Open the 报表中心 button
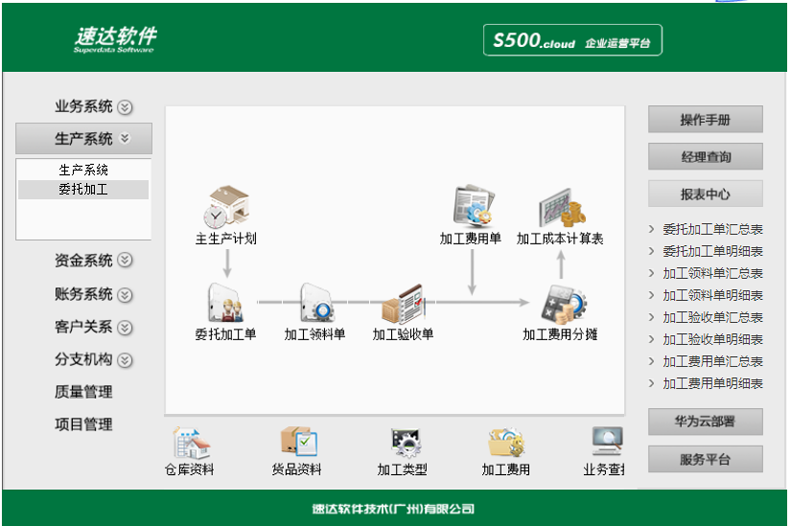The width and height of the screenshot is (790, 526). coord(705,194)
